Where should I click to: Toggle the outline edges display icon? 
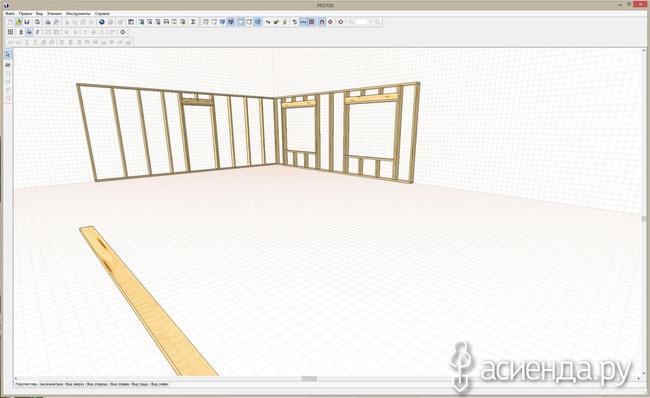(x=240, y=22)
